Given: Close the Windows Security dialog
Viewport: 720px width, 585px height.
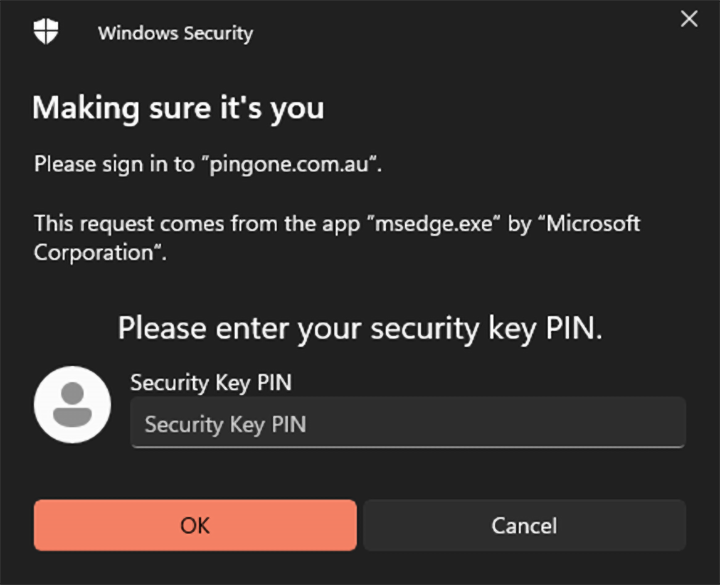Looking at the screenshot, I should click(x=689, y=19).
